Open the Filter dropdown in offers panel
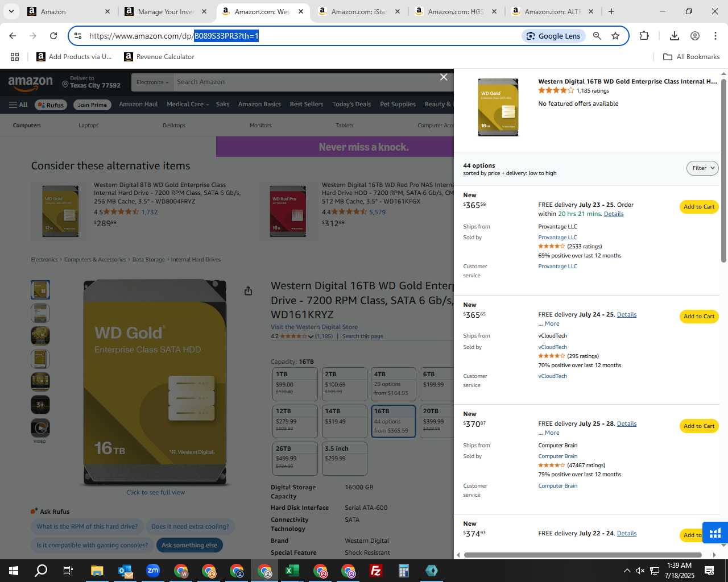 coord(702,168)
